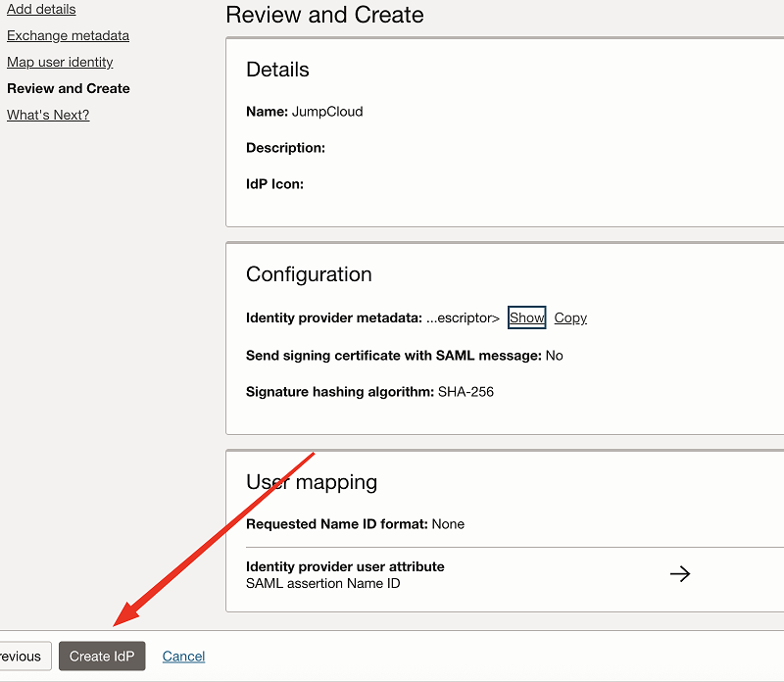This screenshot has width=784, height=682.
Task: Open Map user identity step
Action: click(x=60, y=62)
